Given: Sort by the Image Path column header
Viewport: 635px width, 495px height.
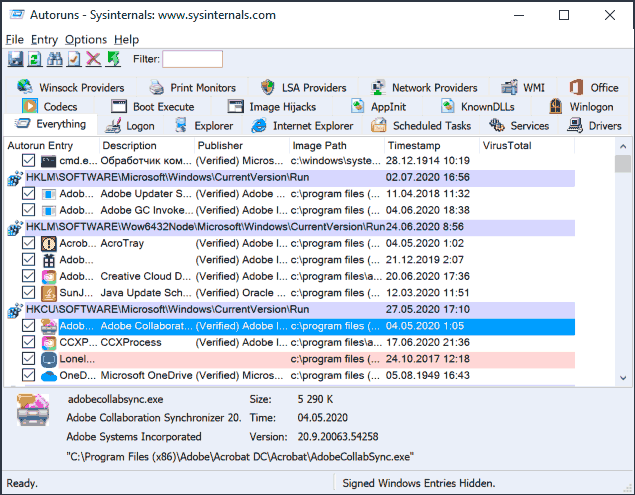Looking at the screenshot, I should (337, 145).
